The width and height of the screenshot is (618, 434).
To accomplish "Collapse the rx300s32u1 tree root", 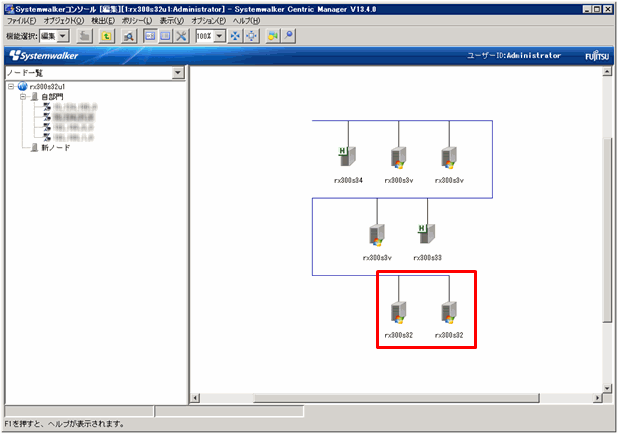I will click(x=10, y=87).
